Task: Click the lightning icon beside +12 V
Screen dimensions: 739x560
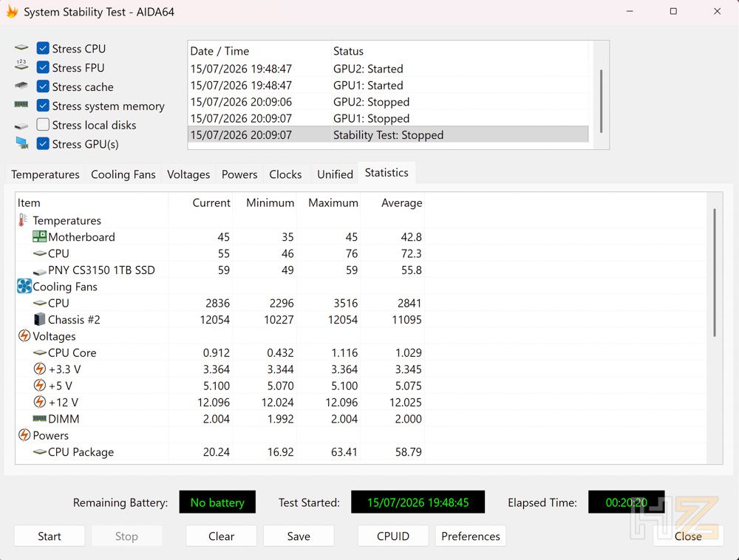Action: [40, 402]
